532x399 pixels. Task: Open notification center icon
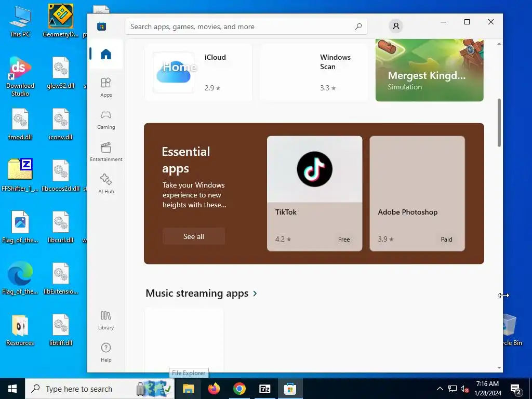coord(516,389)
